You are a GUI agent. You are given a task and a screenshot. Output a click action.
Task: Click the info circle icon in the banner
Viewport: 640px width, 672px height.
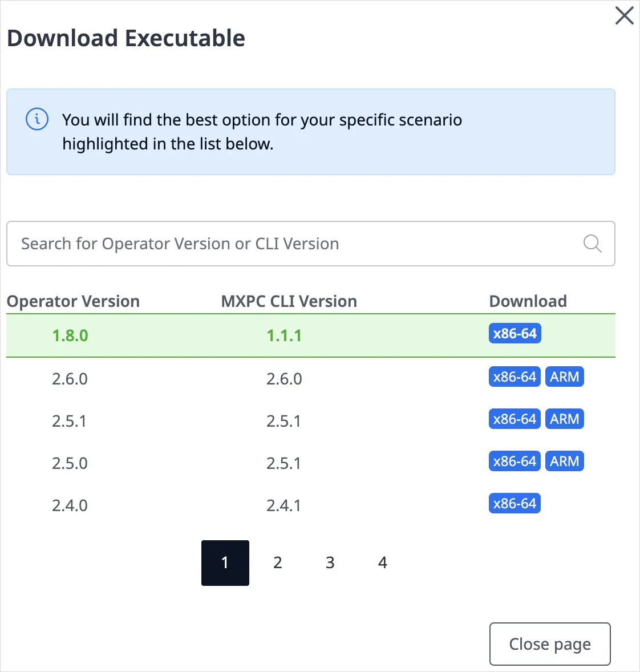coord(37,119)
